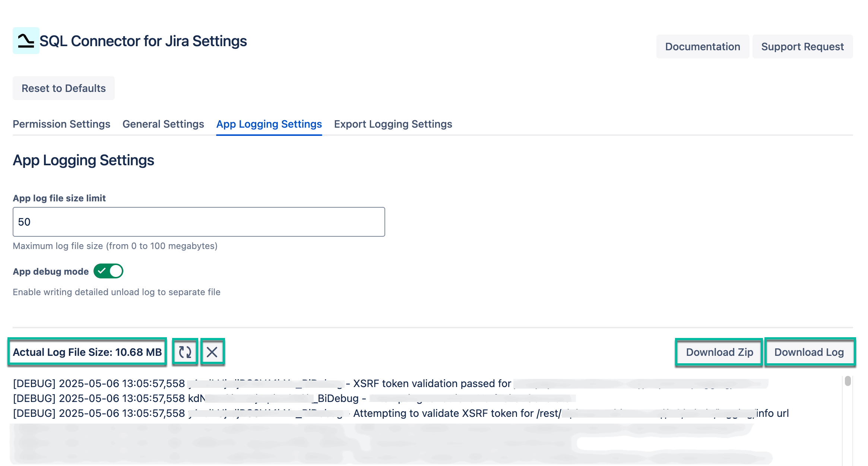This screenshot has height=466, width=868.
Task: Click the Actual Log File Size label
Action: (x=87, y=352)
